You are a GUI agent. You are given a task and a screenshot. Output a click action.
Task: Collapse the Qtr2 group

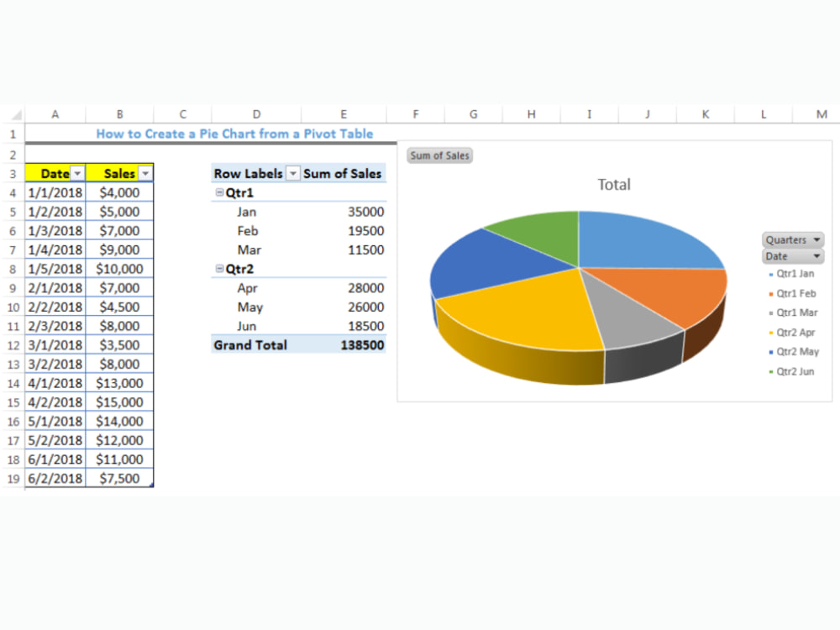219,269
